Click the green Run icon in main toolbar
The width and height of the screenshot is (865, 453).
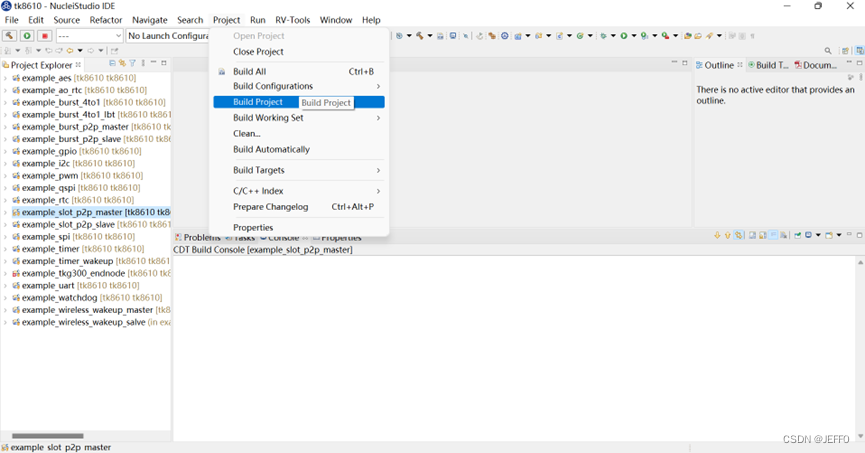624,36
